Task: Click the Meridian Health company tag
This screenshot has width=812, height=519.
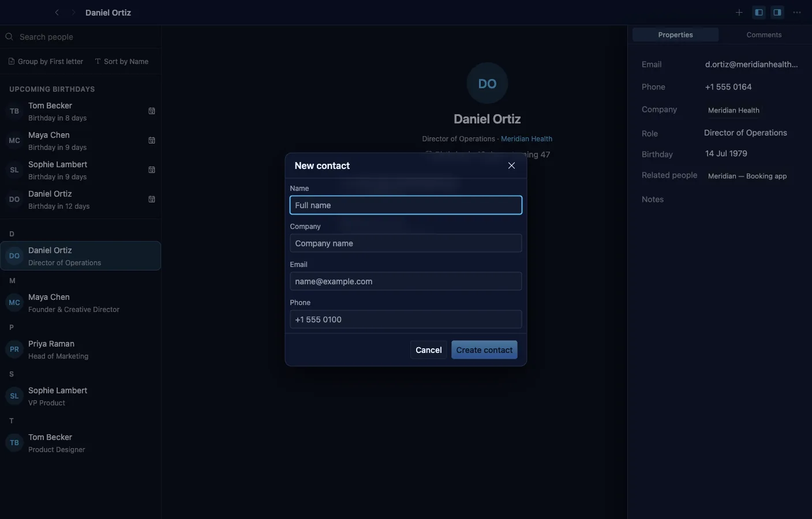Action: coord(734,110)
